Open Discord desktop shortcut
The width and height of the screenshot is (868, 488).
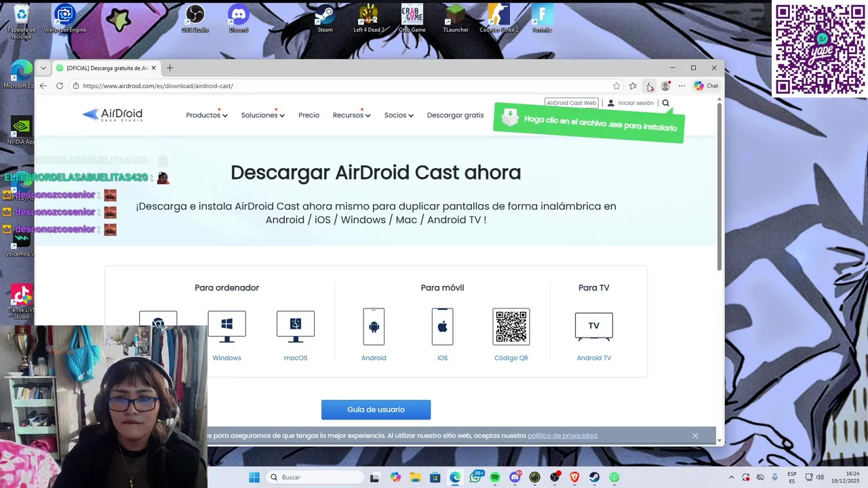(x=239, y=18)
